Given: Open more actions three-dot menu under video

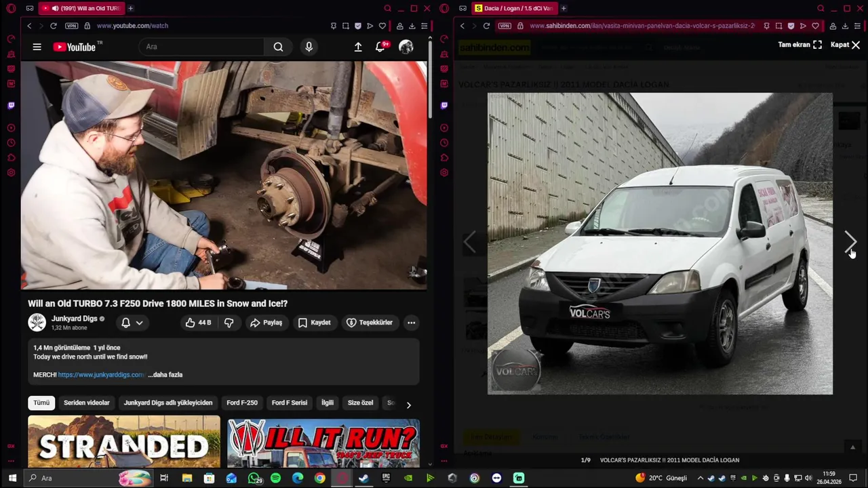Looking at the screenshot, I should (411, 323).
